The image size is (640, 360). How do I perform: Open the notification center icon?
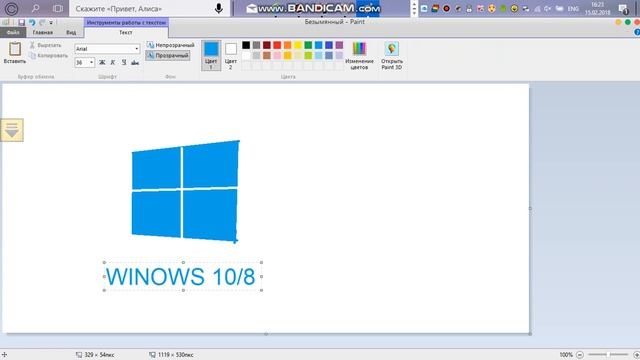[623, 9]
